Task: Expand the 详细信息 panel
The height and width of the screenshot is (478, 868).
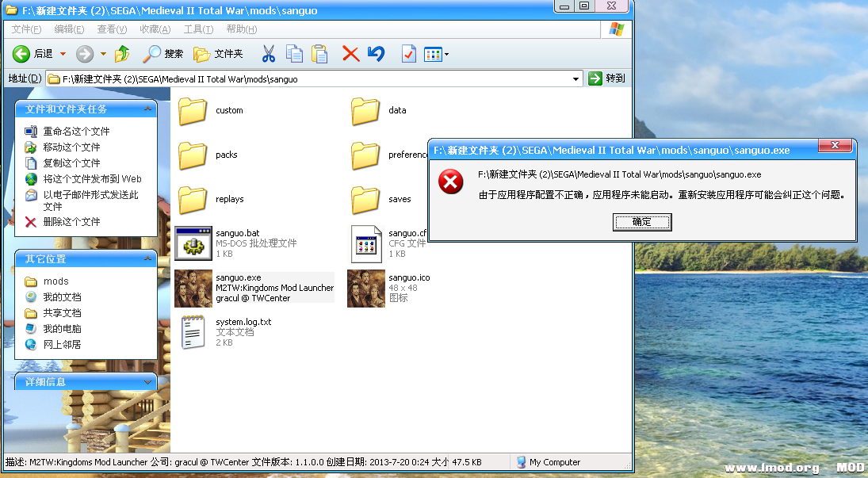Action: (x=147, y=381)
